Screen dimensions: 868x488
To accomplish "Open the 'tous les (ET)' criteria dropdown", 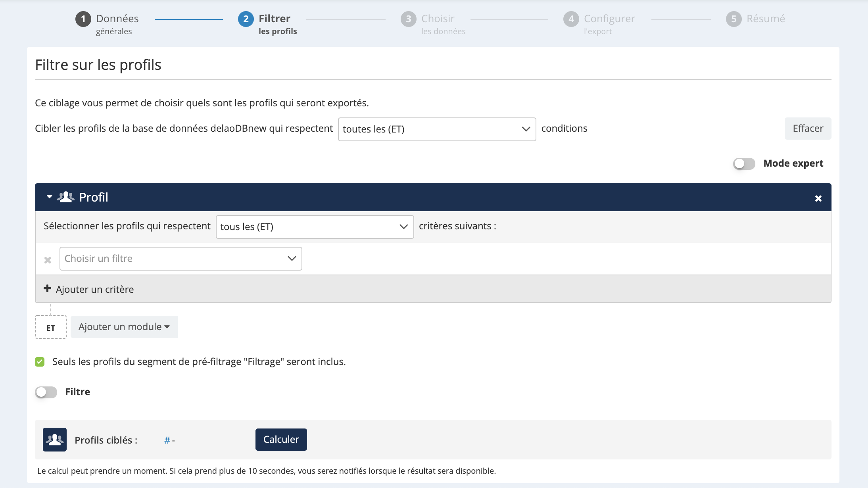I will 315,227.
